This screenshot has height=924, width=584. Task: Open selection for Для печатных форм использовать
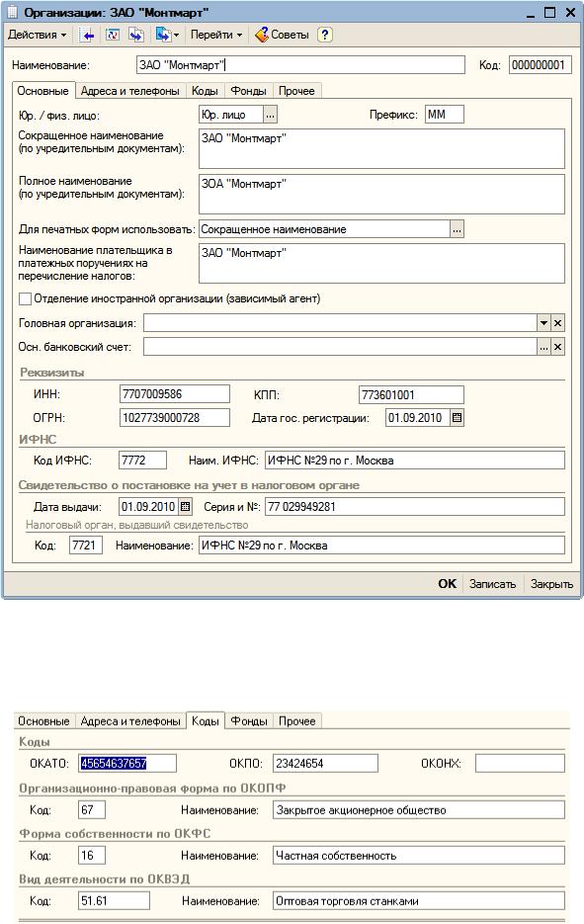[457, 229]
